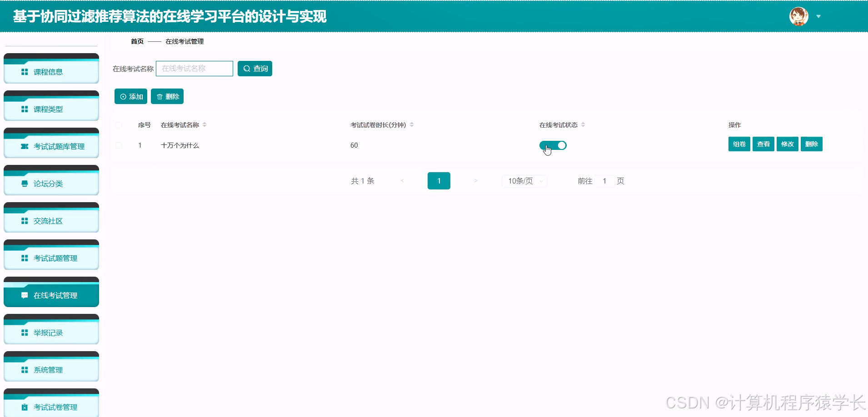Screen dimensions: 868x417
Task: Go to 首页 via the breadcrumb
Action: click(x=137, y=41)
